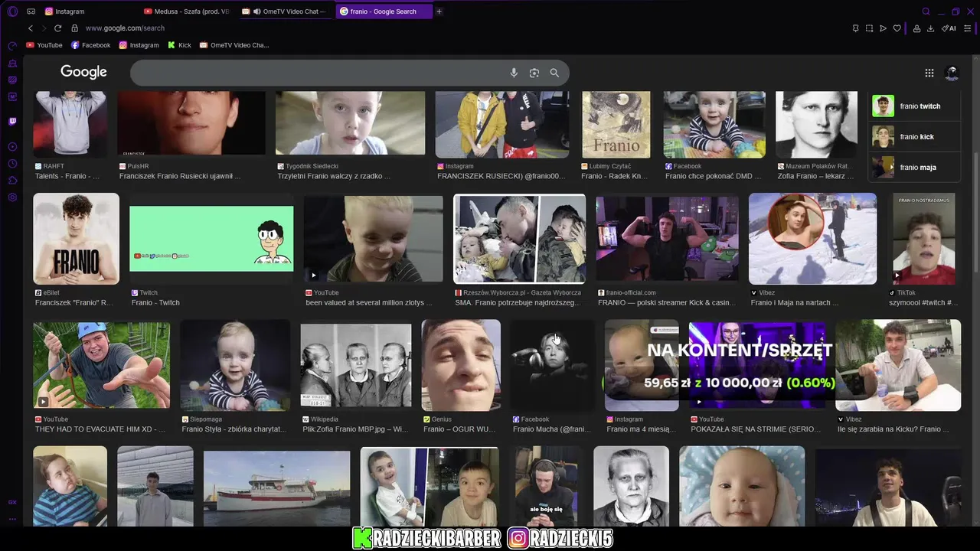
Task: Open the player play icon in toolbar
Action: 883,28
